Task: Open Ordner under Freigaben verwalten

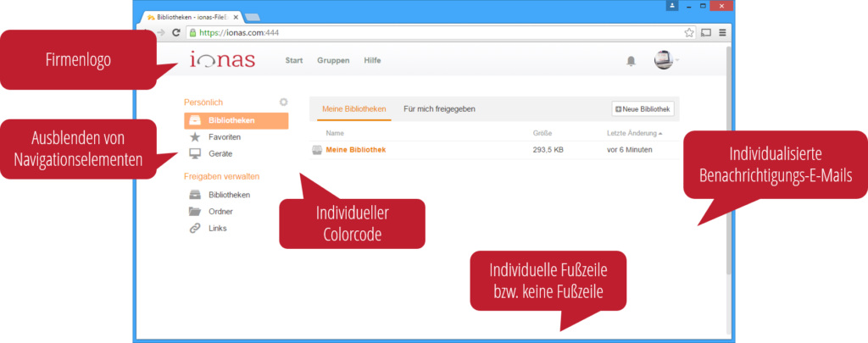Action: pyautogui.click(x=221, y=212)
